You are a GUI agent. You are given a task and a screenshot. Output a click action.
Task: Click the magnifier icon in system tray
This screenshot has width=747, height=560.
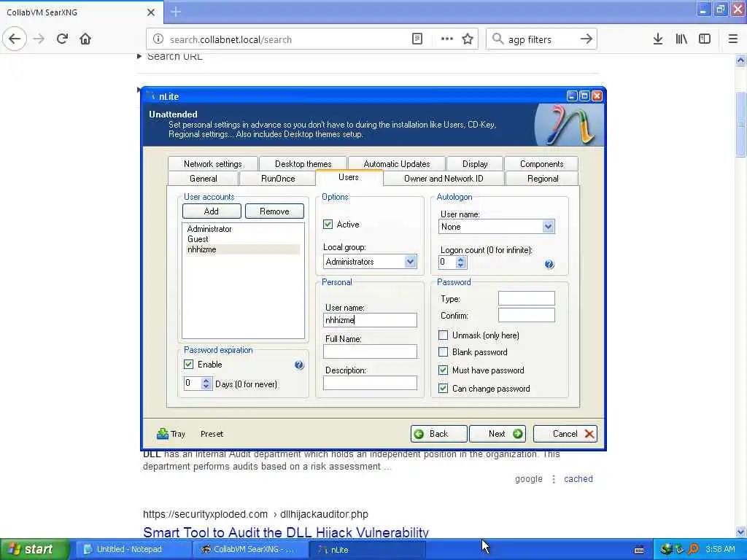tap(694, 549)
